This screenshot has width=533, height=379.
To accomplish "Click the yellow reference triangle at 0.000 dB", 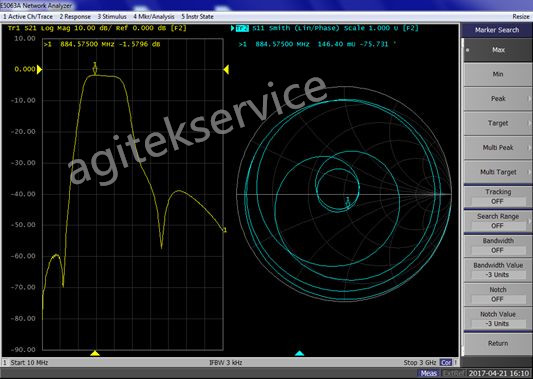I will (39, 69).
